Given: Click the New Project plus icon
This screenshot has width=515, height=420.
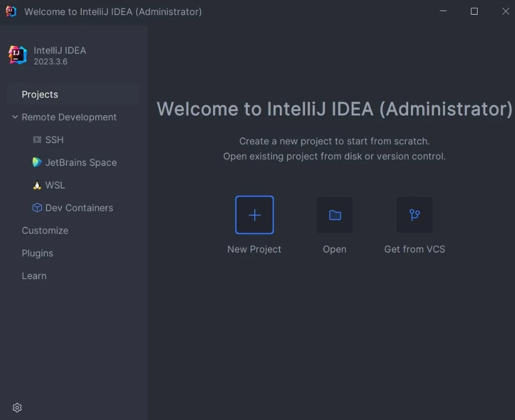Looking at the screenshot, I should [x=254, y=215].
